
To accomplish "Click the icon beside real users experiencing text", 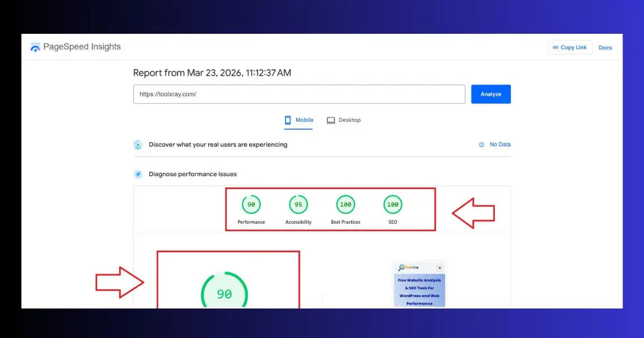I will pyautogui.click(x=138, y=144).
